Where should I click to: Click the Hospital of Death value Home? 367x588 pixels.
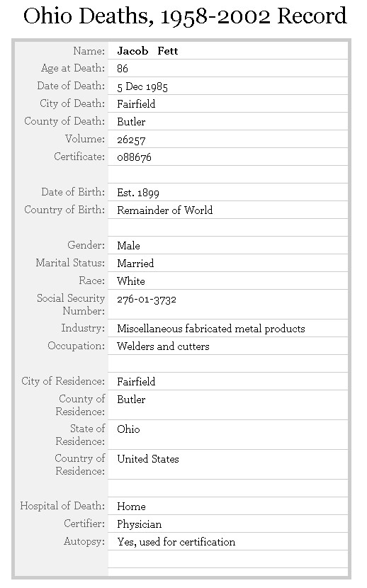[x=131, y=507]
